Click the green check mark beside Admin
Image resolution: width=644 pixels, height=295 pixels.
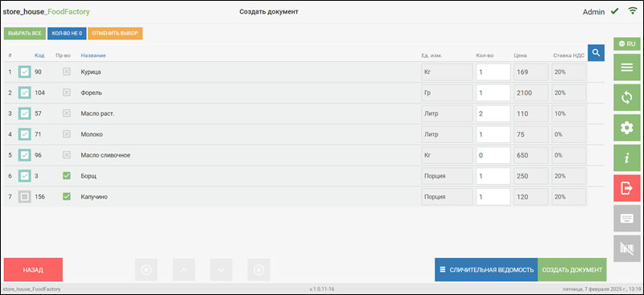pos(615,11)
